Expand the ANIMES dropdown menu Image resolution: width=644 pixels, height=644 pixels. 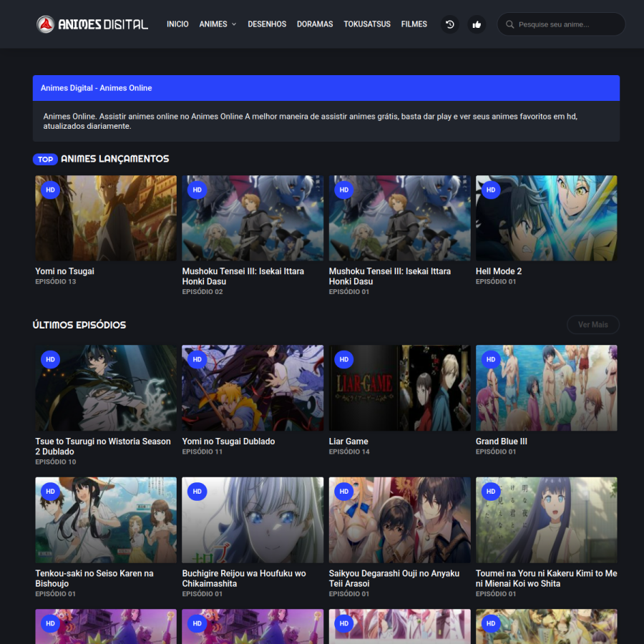point(218,24)
